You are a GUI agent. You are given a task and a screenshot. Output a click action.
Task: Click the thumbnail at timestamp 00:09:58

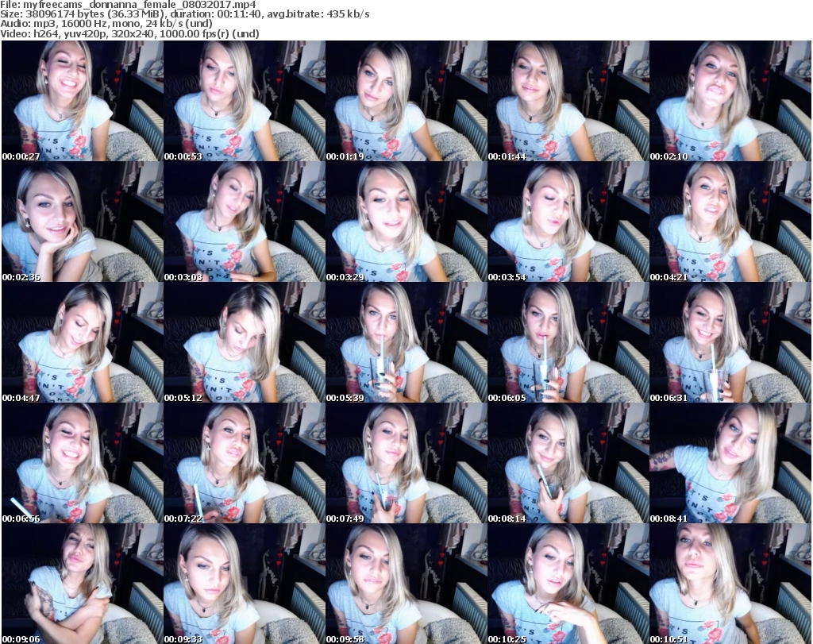pos(406,584)
